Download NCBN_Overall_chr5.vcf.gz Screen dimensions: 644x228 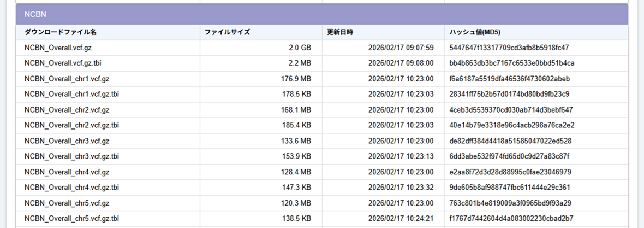[x=67, y=203]
